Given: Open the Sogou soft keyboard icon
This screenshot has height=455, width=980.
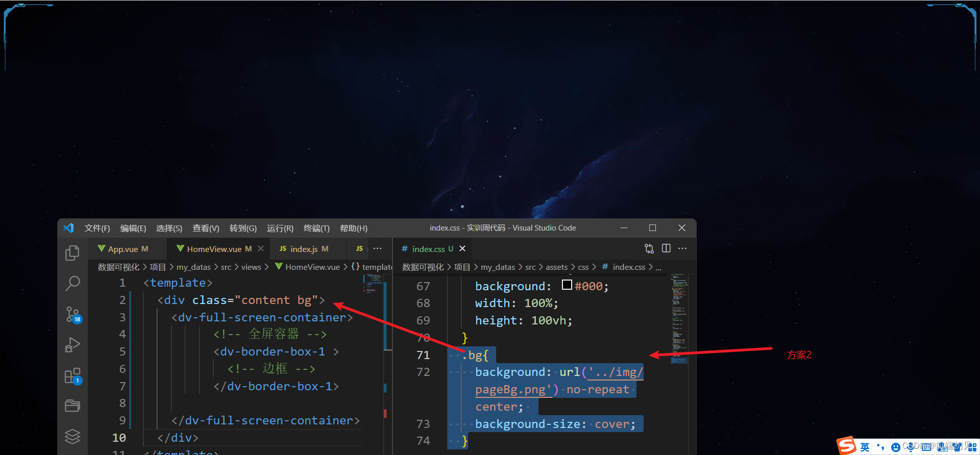Looking at the screenshot, I should tap(926, 447).
